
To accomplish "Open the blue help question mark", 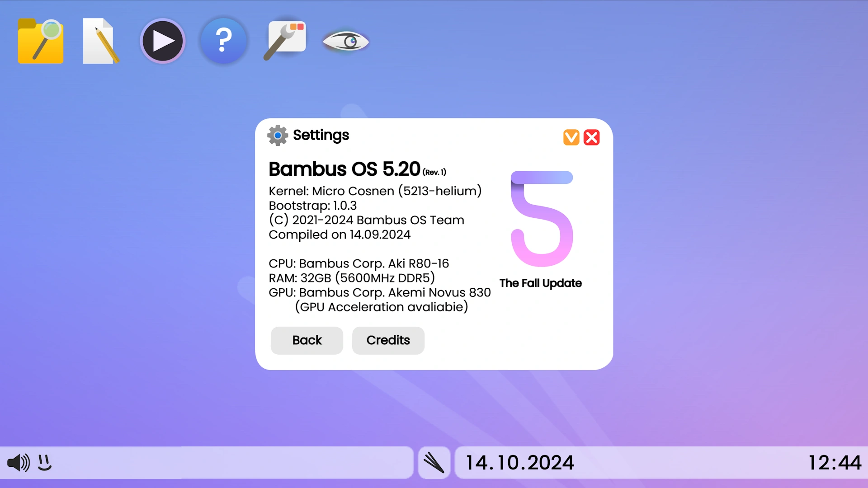I will [223, 41].
